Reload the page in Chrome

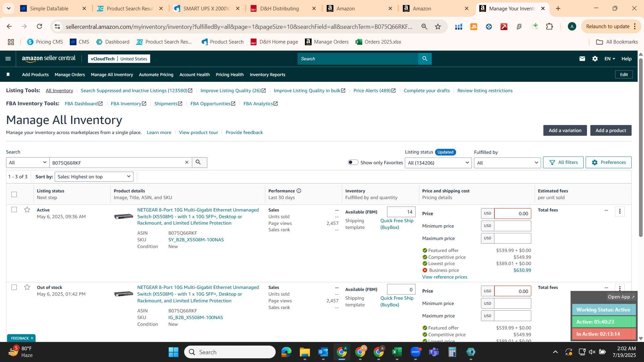(40, 26)
